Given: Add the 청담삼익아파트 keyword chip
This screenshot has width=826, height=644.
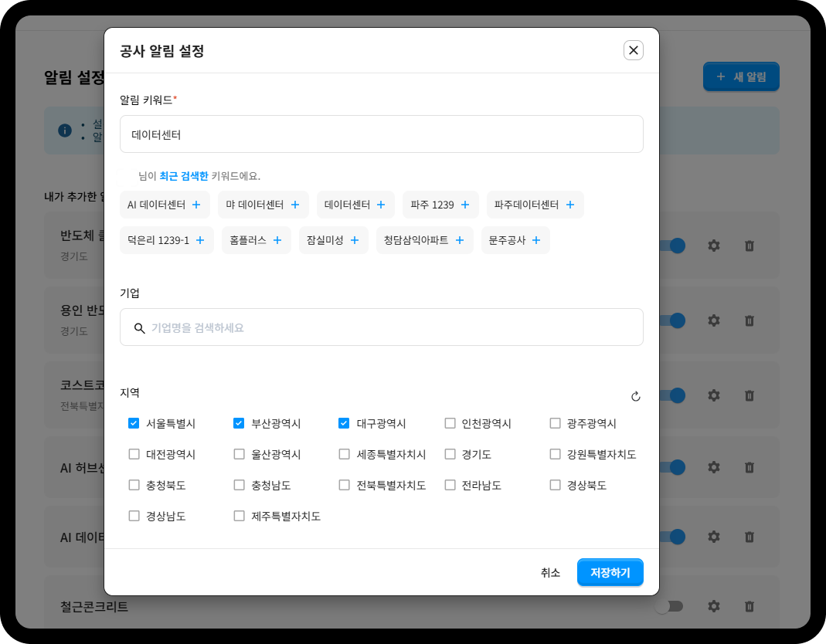Looking at the screenshot, I should [424, 240].
